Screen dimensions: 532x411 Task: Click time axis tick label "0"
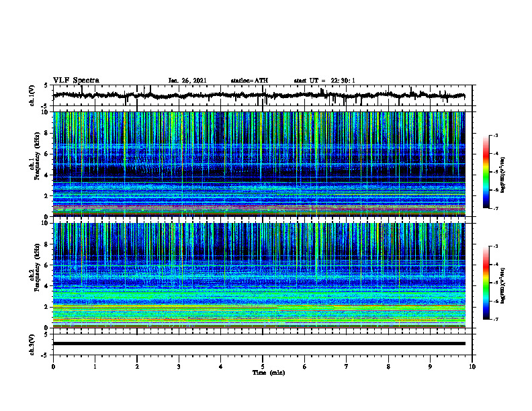pyautogui.click(x=53, y=367)
